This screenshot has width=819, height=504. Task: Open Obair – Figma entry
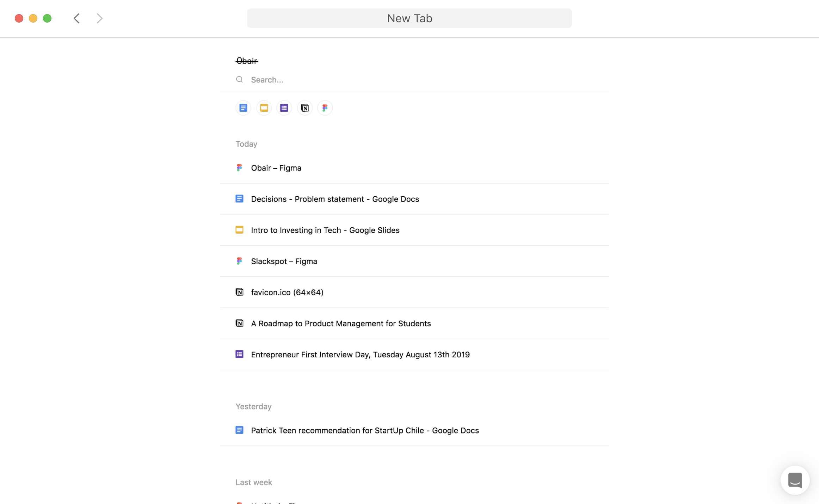point(414,168)
